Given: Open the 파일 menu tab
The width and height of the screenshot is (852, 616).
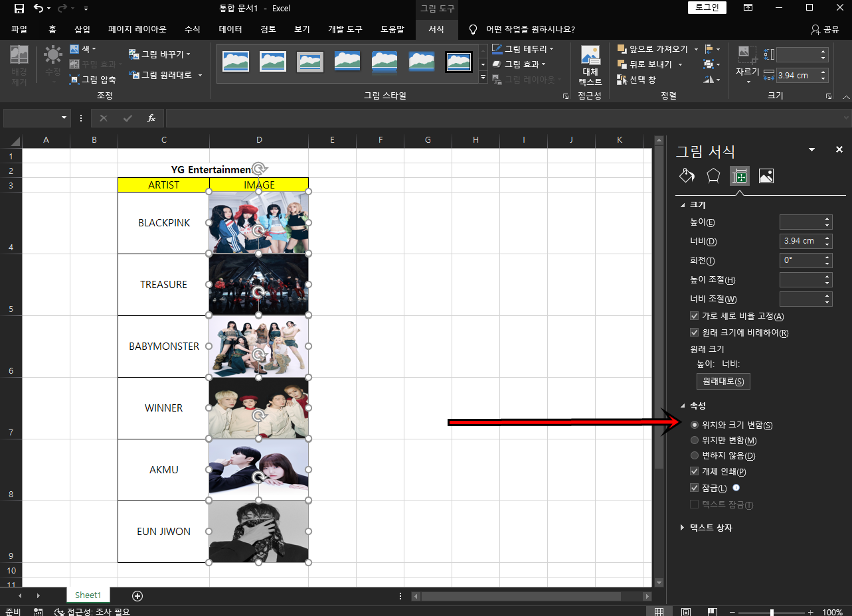Looking at the screenshot, I should coord(19,30).
